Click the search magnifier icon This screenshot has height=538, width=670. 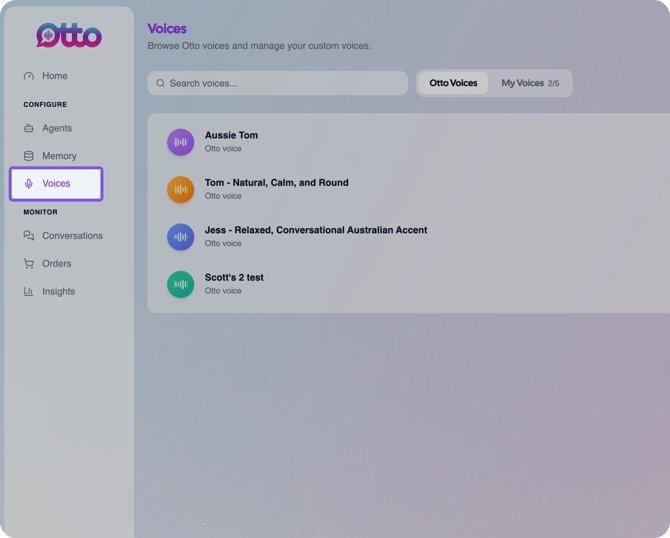click(x=161, y=83)
